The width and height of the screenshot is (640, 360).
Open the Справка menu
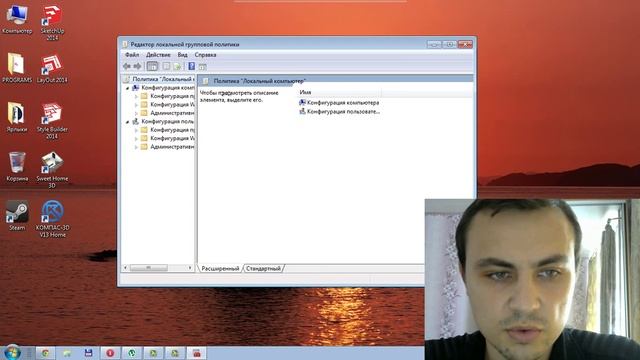[205, 55]
